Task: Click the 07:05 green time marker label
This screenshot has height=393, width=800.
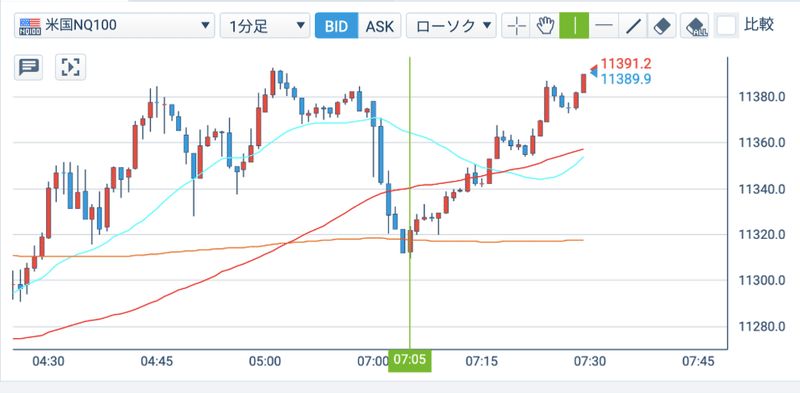Action: pos(410,361)
